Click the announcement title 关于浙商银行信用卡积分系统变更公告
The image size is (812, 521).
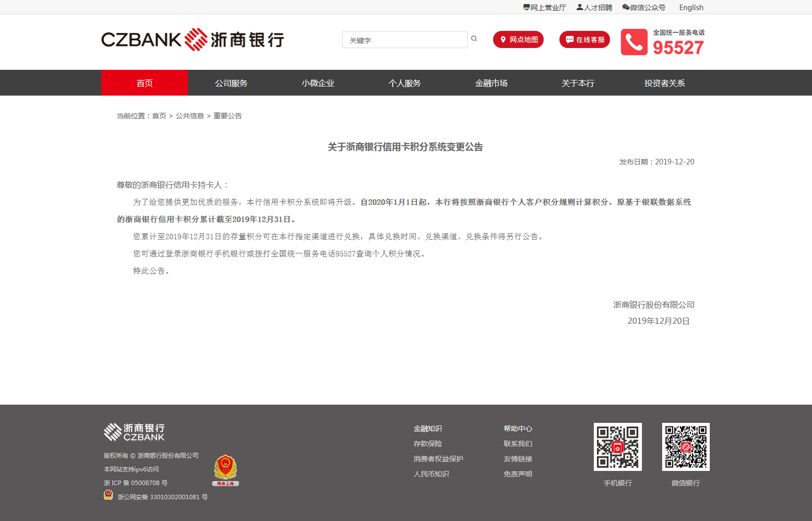pyautogui.click(x=405, y=147)
